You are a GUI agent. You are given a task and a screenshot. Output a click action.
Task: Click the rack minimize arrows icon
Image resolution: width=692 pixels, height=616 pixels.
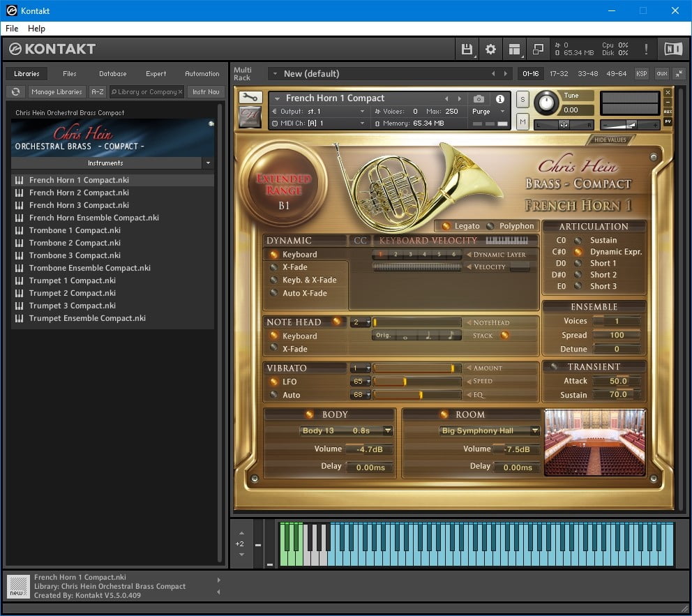679,74
